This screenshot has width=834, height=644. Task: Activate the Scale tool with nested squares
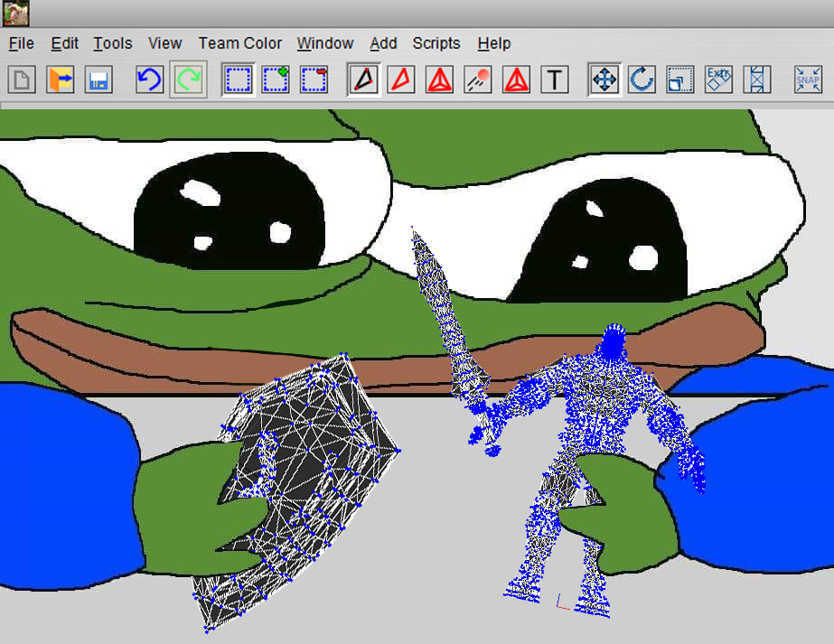(x=679, y=79)
